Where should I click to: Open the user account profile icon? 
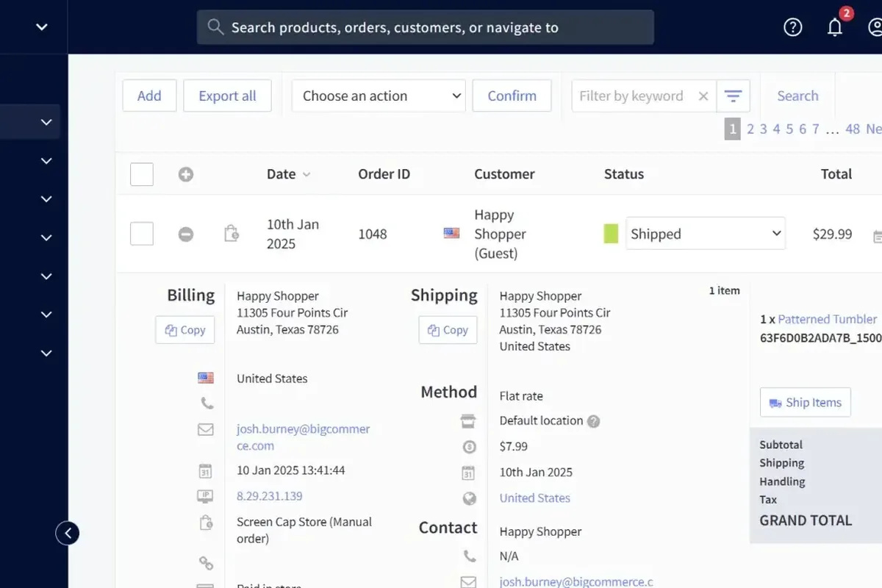(x=875, y=27)
